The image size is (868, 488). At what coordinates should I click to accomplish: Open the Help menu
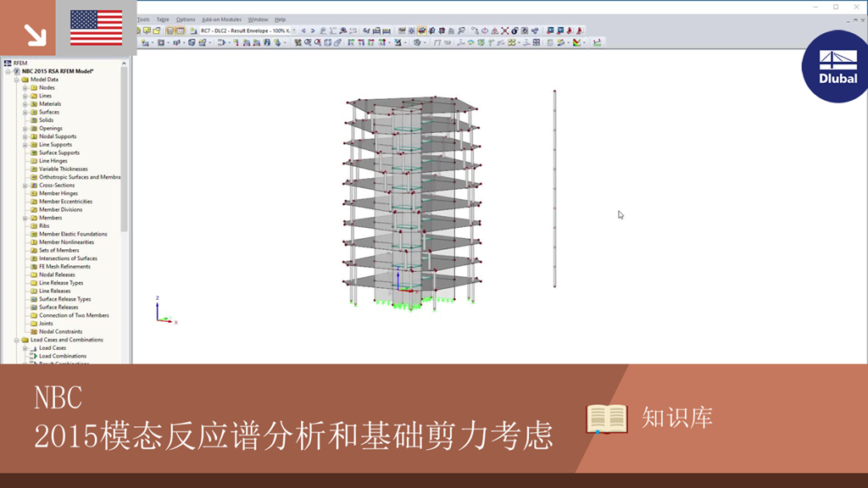[280, 19]
